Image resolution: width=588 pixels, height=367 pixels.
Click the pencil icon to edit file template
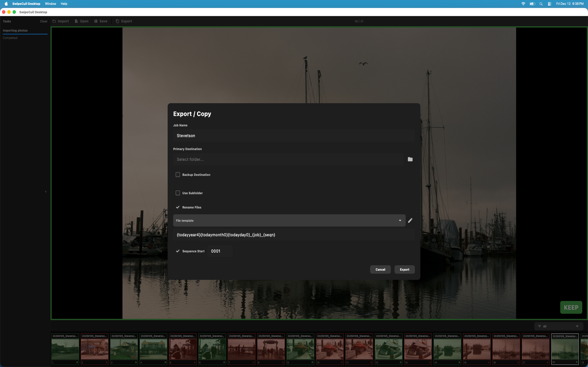pyautogui.click(x=410, y=220)
